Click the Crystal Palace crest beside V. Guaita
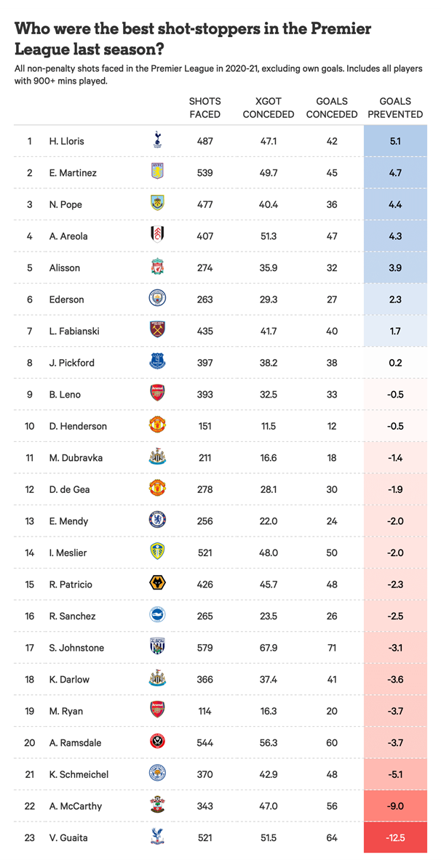Screen dimensions: 441x868 tap(157, 837)
